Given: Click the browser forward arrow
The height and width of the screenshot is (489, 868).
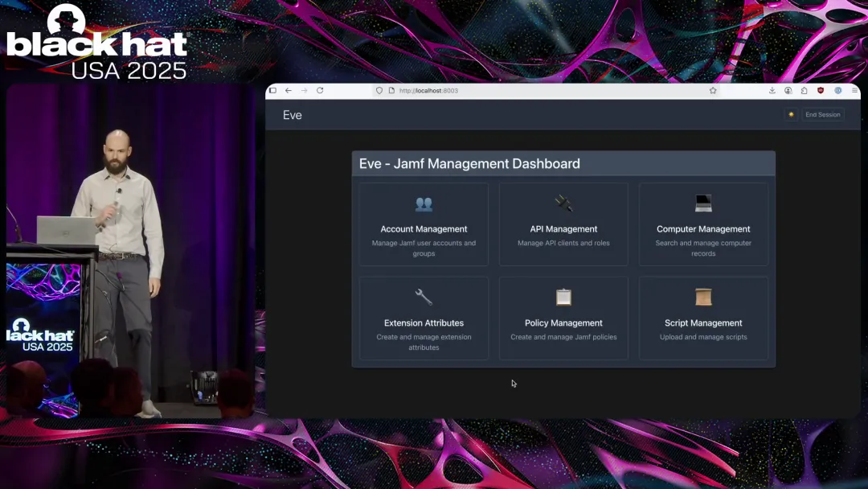Looking at the screenshot, I should tap(304, 90).
